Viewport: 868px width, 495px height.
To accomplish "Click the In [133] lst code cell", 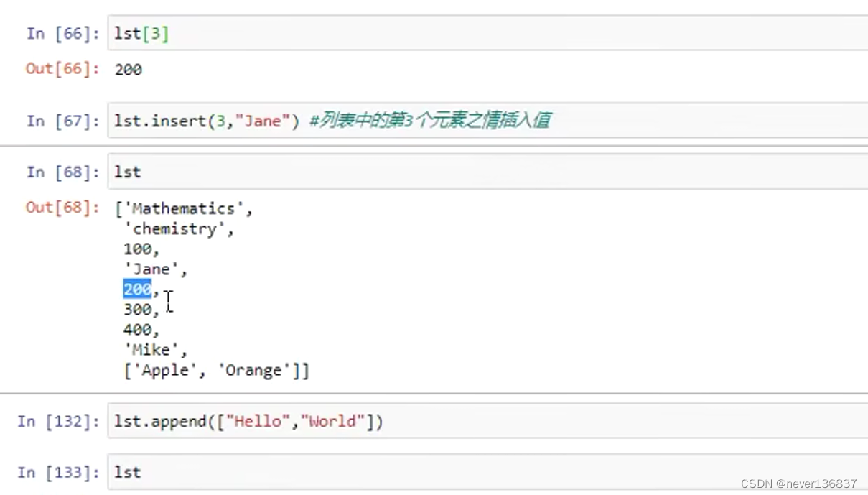I will coord(487,473).
